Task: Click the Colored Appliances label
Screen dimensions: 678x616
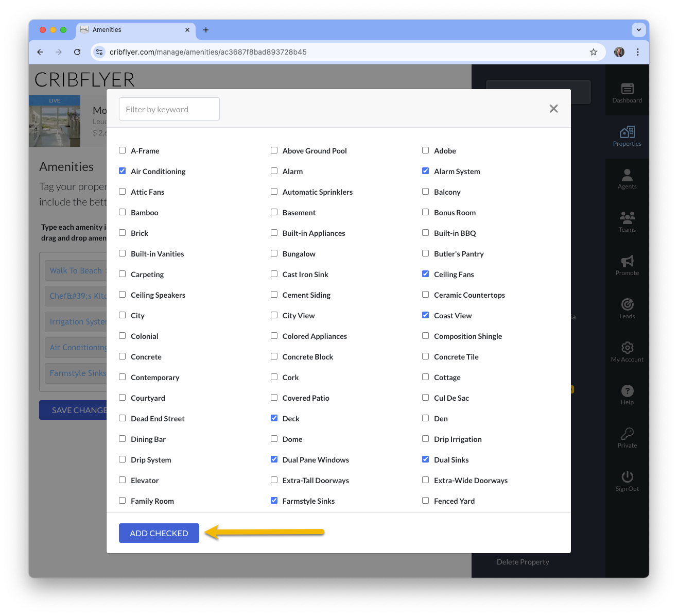Action: (x=315, y=336)
